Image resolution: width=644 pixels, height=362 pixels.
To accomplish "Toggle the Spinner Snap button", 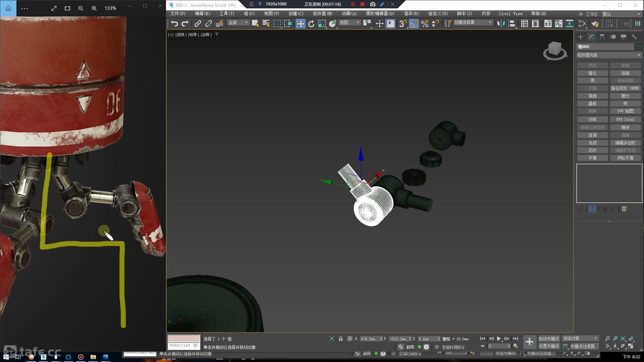I will (435, 23).
